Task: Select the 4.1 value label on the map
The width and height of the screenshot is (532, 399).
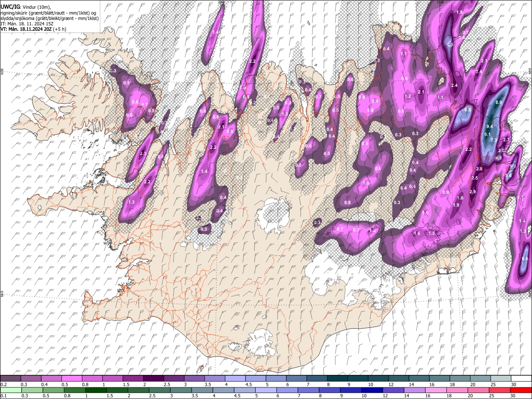Action: 499,158
